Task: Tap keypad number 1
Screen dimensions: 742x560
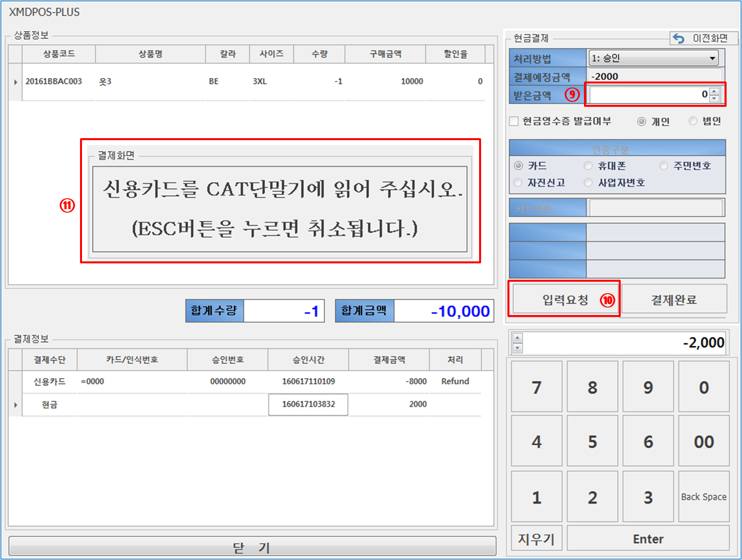Action: (x=537, y=496)
